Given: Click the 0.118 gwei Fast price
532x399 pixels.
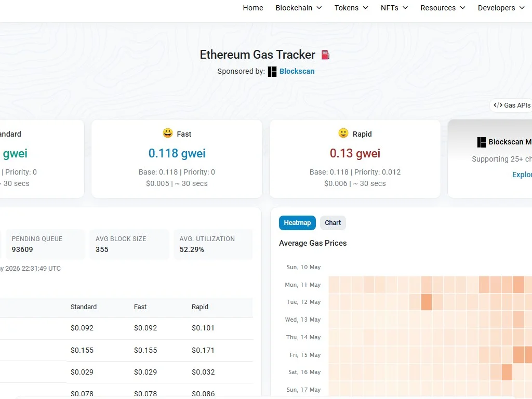Looking at the screenshot, I should coord(177,153).
